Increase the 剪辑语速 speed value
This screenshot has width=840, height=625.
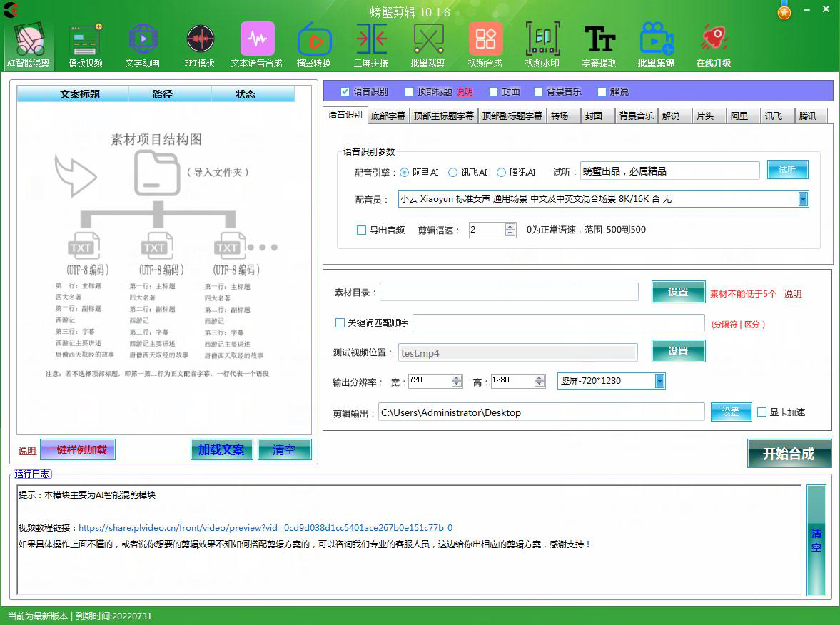pyautogui.click(x=509, y=226)
